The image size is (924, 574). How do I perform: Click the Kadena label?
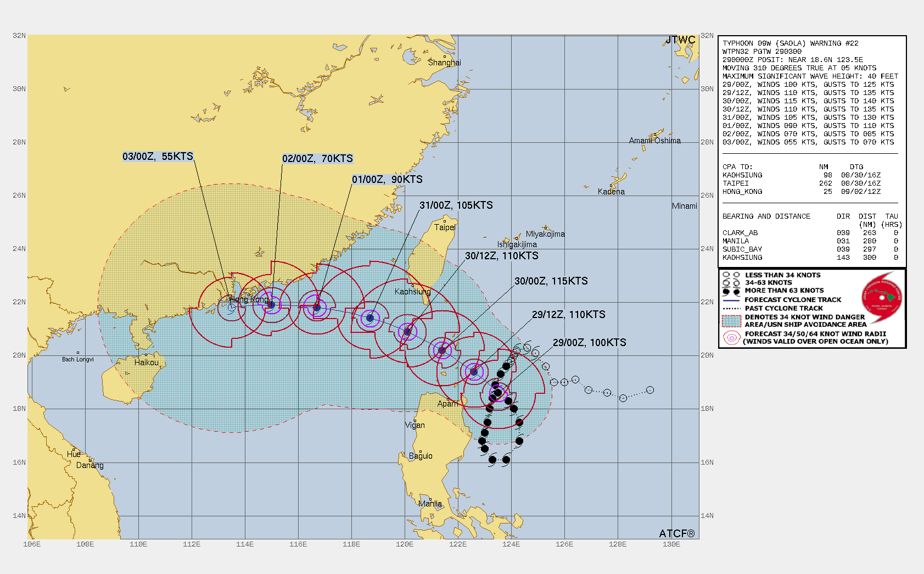(611, 192)
